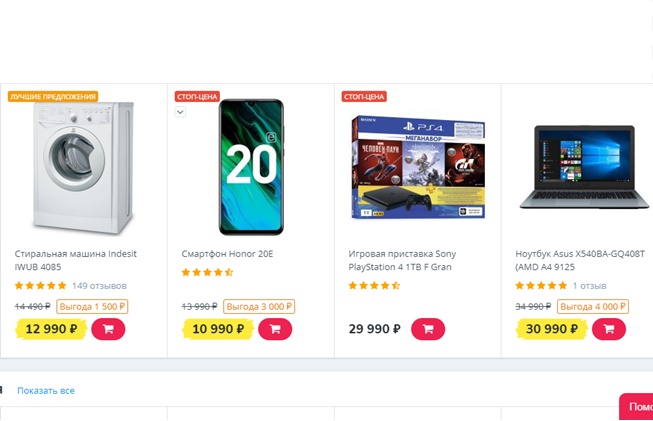Click the PS4 Меганабор bundle image
653x421 pixels.
[x=418, y=165]
